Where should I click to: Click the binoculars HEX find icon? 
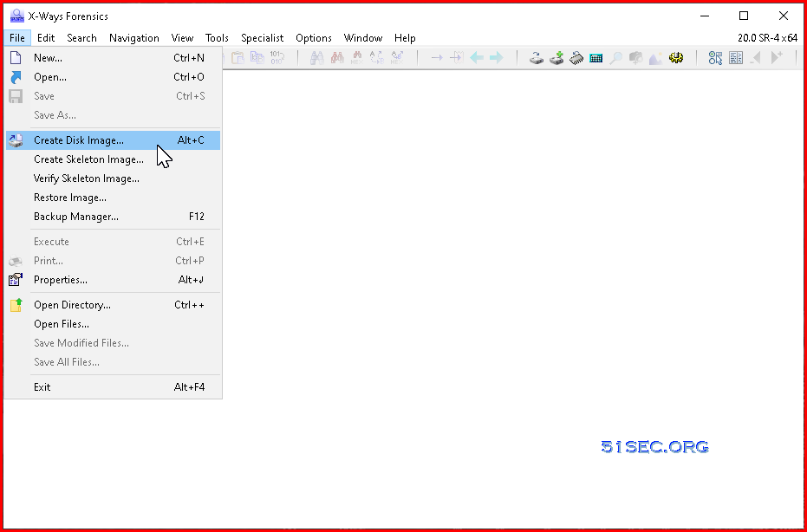[x=356, y=58]
